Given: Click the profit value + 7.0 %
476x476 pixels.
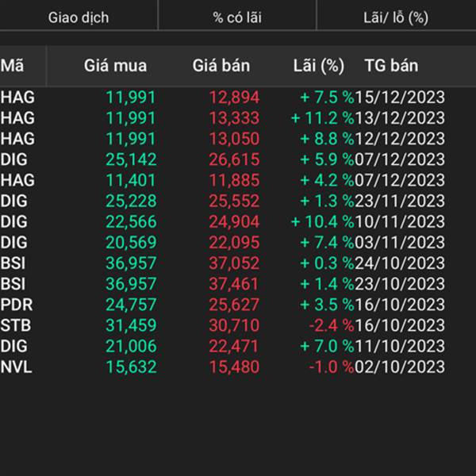Looking at the screenshot, I should tap(327, 346).
